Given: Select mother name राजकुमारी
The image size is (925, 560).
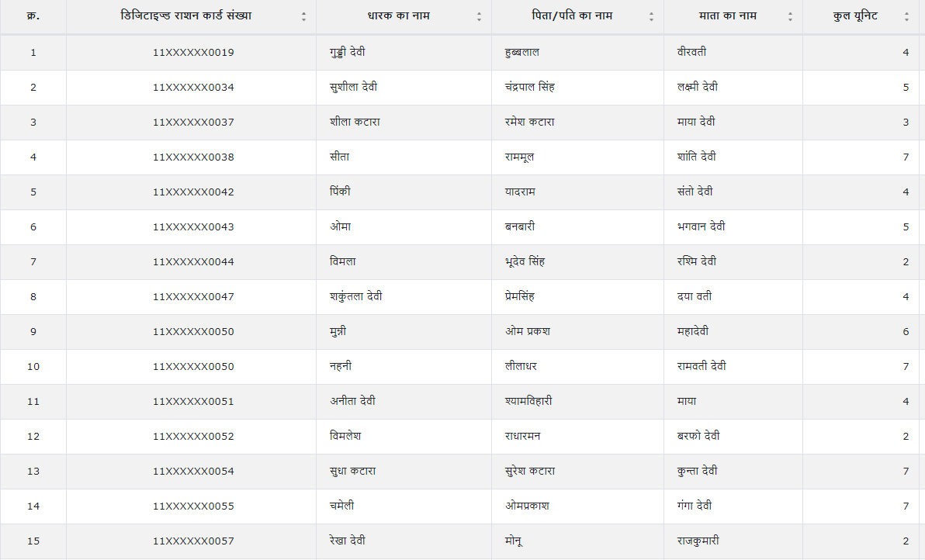Looking at the screenshot, I should point(703,541).
